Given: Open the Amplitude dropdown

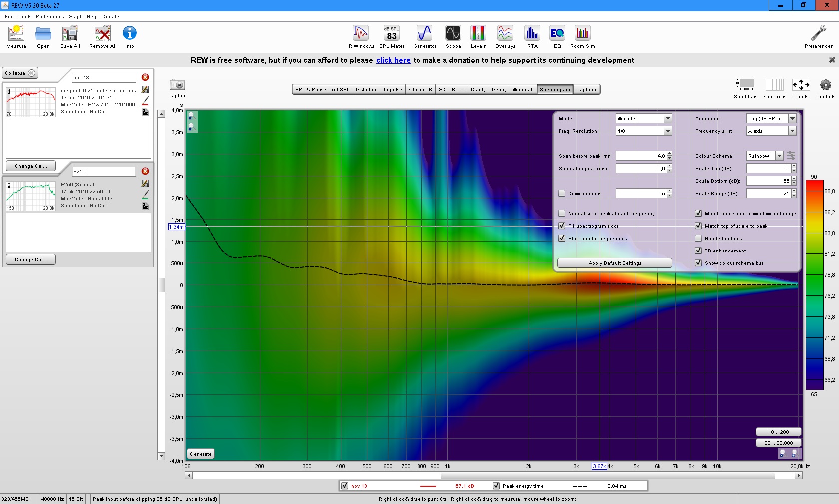Looking at the screenshot, I should tap(771, 118).
